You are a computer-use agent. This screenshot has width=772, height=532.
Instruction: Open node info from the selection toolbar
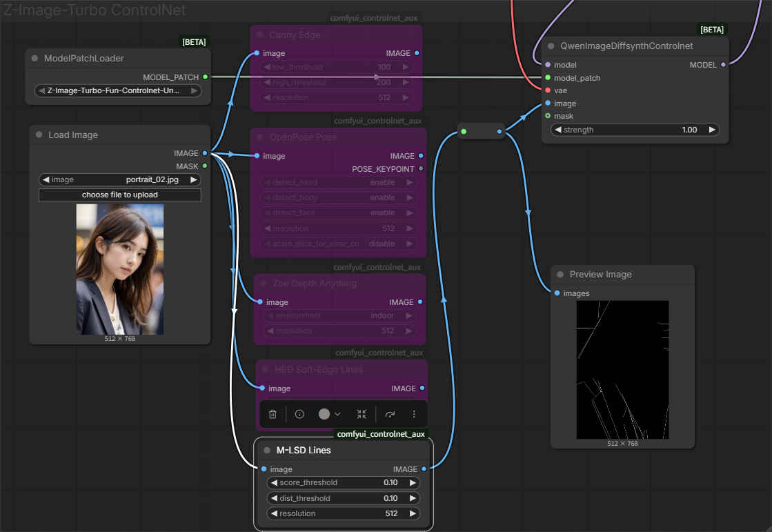click(x=299, y=414)
